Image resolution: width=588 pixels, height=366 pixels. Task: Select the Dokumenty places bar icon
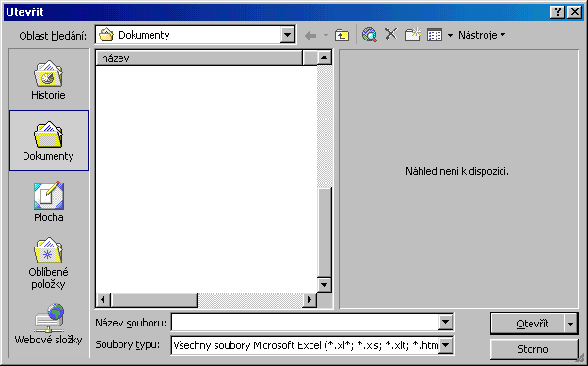point(49,140)
